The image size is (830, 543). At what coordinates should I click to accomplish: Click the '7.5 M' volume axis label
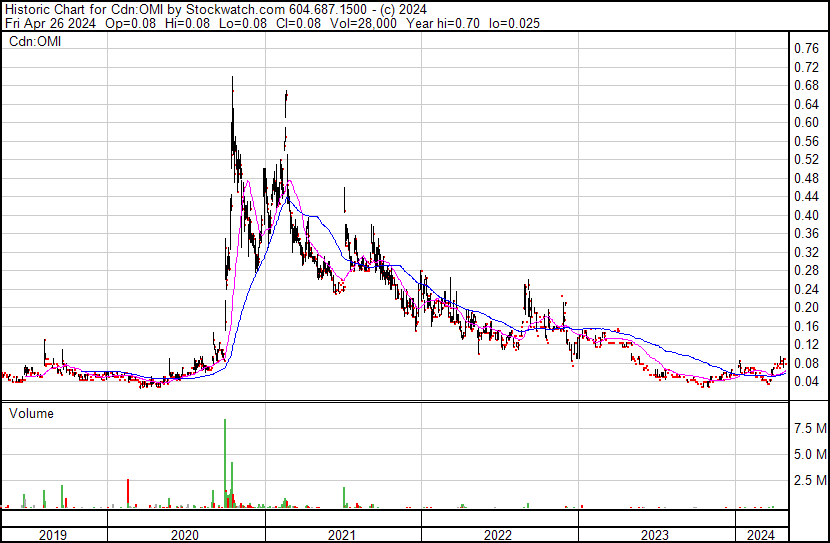pyautogui.click(x=810, y=428)
